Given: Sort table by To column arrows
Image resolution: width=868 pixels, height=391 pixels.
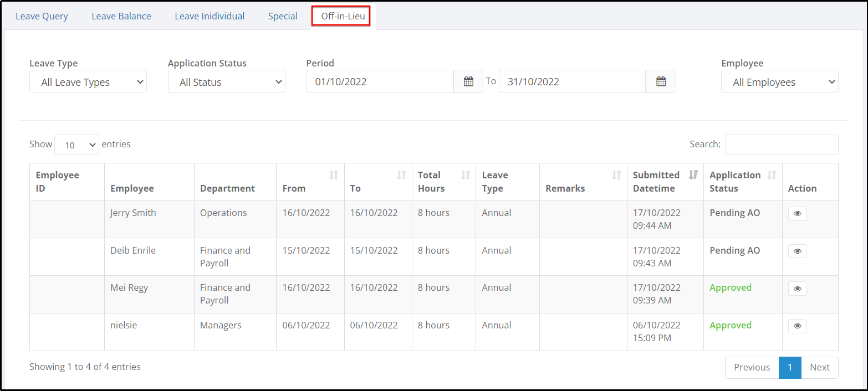Looking at the screenshot, I should point(401,175).
